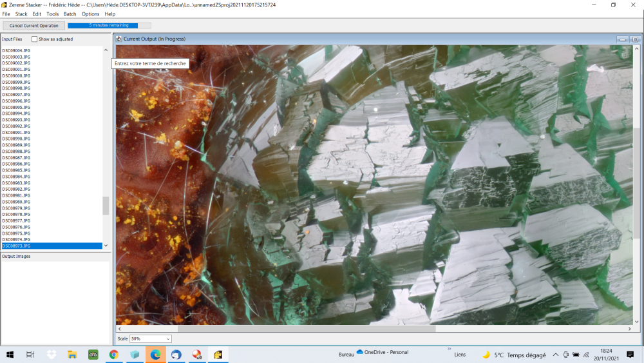Click the Windows Start button

10,355
